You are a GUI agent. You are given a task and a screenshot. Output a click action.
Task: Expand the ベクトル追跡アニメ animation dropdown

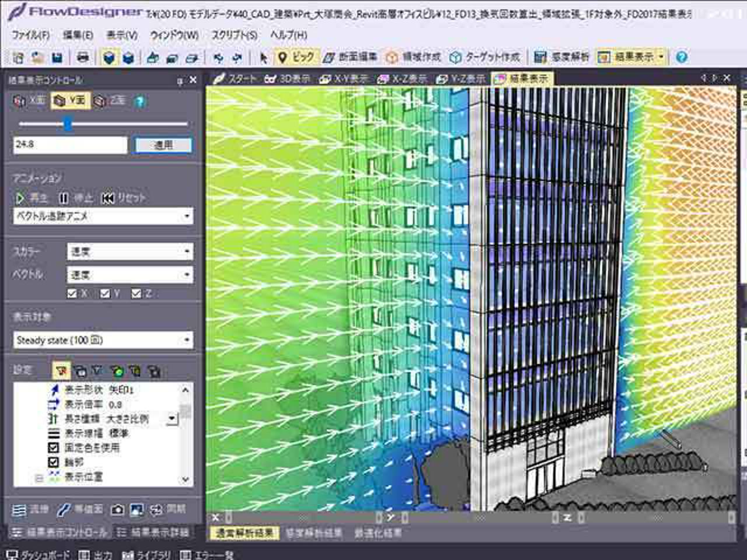(x=103, y=216)
